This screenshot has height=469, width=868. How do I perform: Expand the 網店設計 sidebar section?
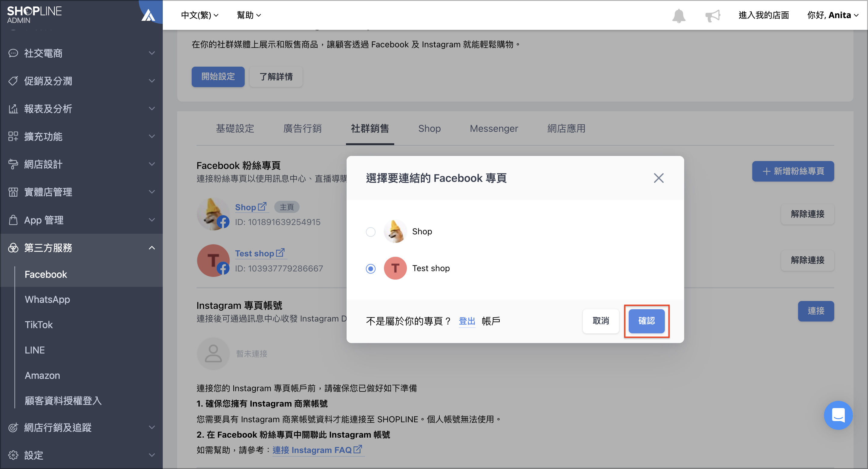tap(81, 164)
